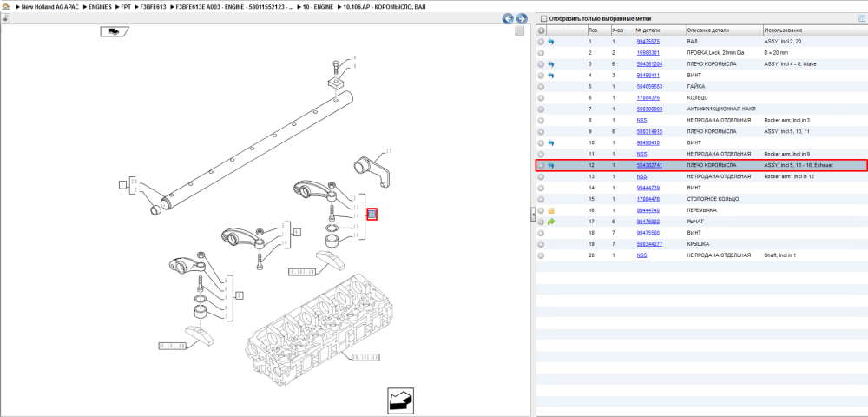This screenshot has height=417, width=868.
Task: Toggle the side panel arrow under the home icon
Action: pyautogui.click(x=4, y=19)
